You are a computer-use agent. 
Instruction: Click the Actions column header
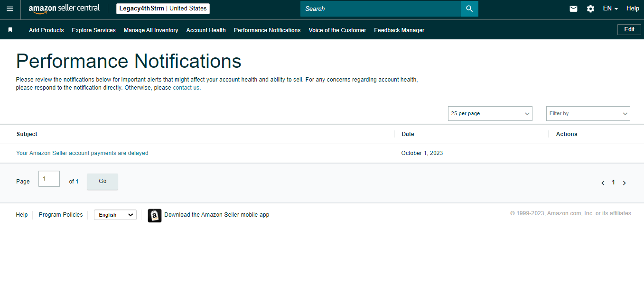coord(567,134)
